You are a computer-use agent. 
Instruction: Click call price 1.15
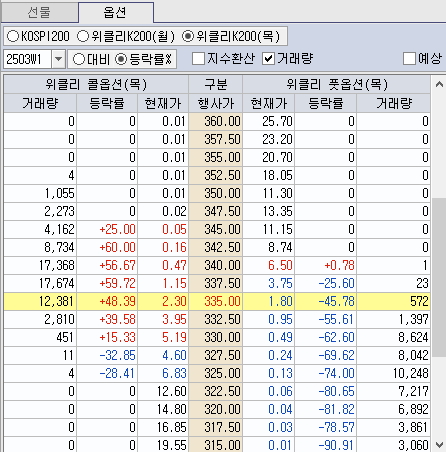(x=163, y=283)
